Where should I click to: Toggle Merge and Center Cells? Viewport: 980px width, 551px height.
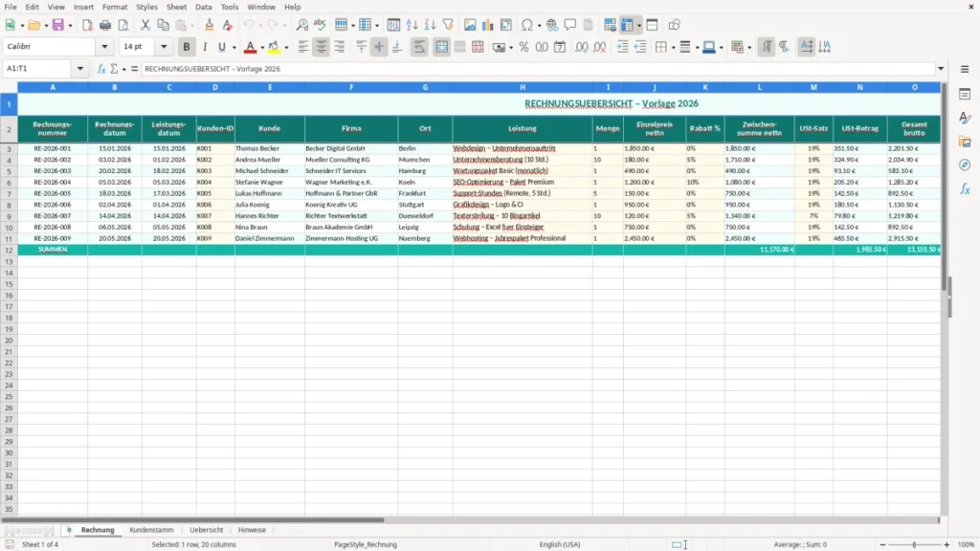pyautogui.click(x=441, y=47)
